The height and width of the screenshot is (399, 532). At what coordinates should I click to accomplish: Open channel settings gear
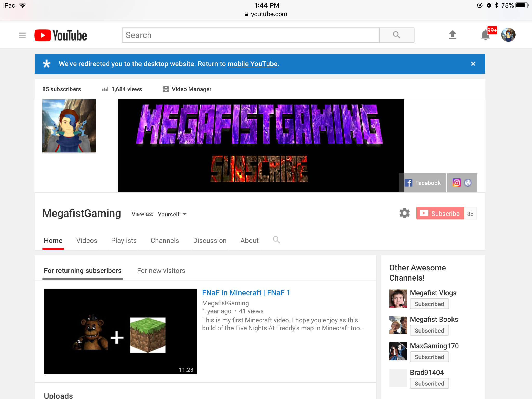click(x=404, y=213)
